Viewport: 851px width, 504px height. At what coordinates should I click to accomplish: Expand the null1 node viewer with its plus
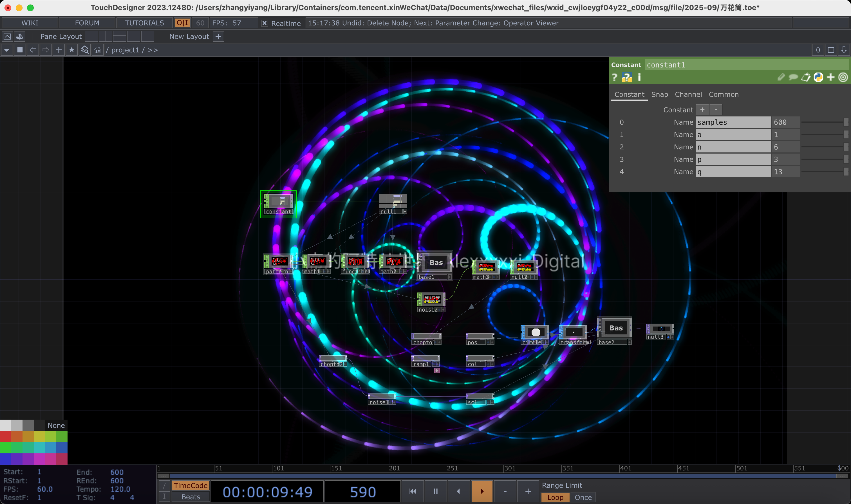pos(405,211)
